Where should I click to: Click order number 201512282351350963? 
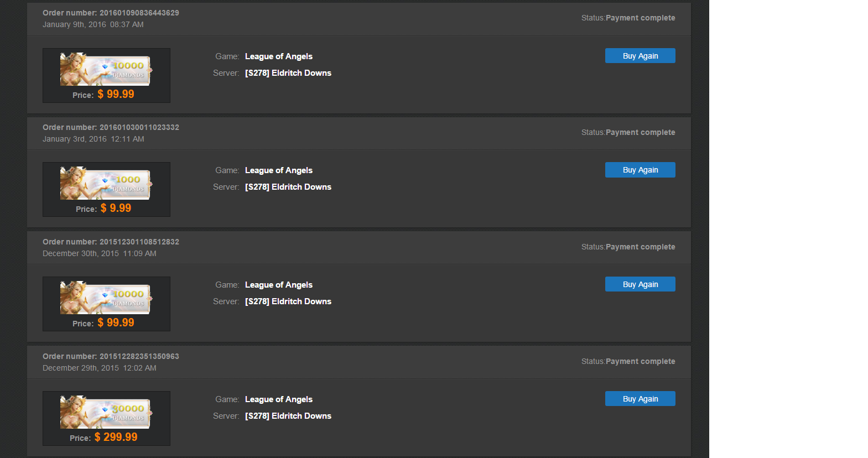point(139,356)
